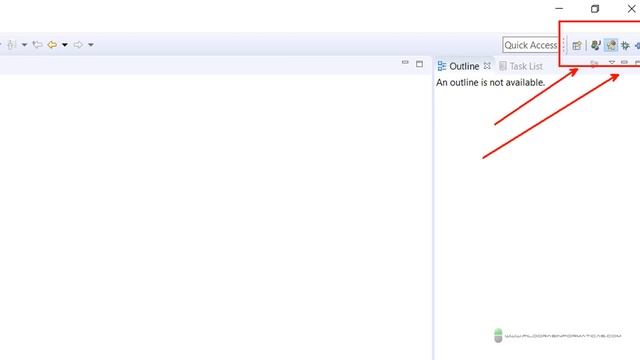This screenshot has width=640, height=360.
Task: Minimize the Outline view panel
Action: [x=624, y=62]
